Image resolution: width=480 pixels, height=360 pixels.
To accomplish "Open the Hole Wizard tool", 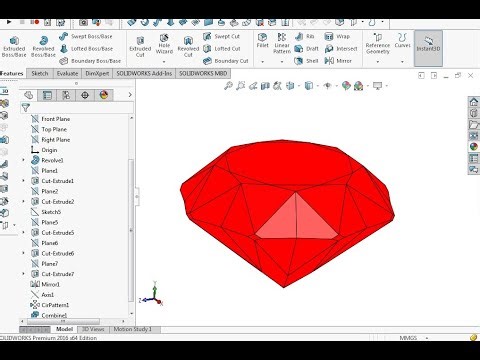I will [x=164, y=44].
